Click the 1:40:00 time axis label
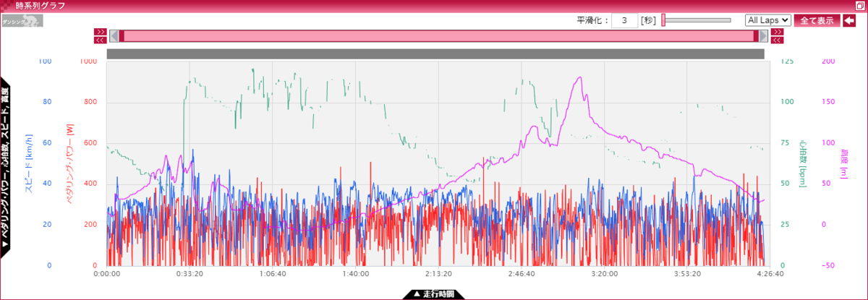Image resolution: width=868 pixels, height=300 pixels. tap(355, 274)
